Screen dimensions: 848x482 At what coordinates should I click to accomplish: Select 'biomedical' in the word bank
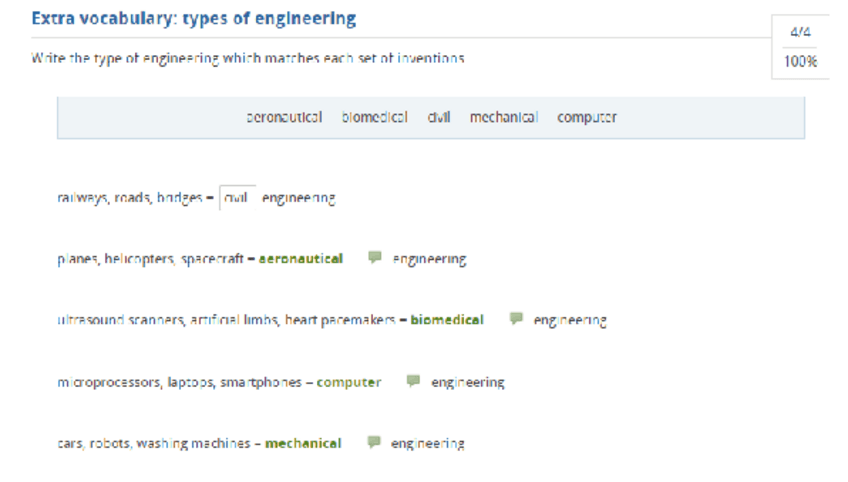click(374, 117)
